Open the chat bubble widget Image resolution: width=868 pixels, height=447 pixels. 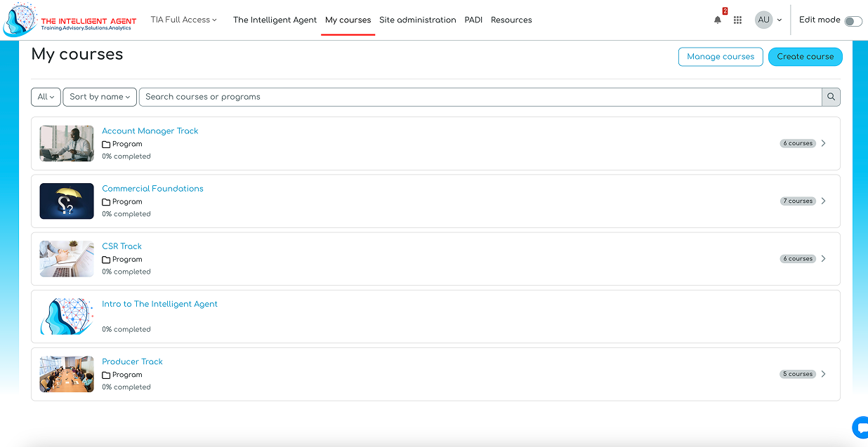[x=861, y=427]
